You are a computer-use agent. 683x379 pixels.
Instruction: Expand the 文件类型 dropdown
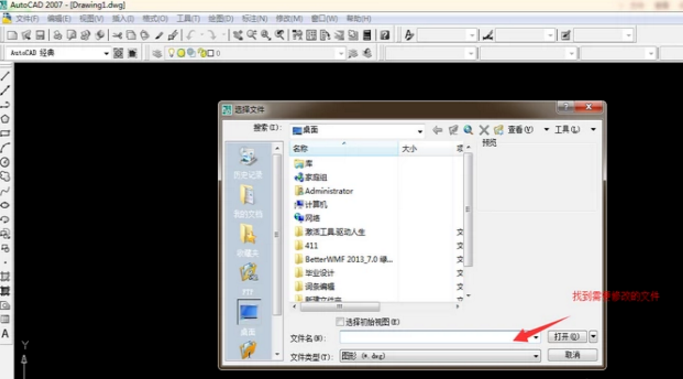point(536,356)
